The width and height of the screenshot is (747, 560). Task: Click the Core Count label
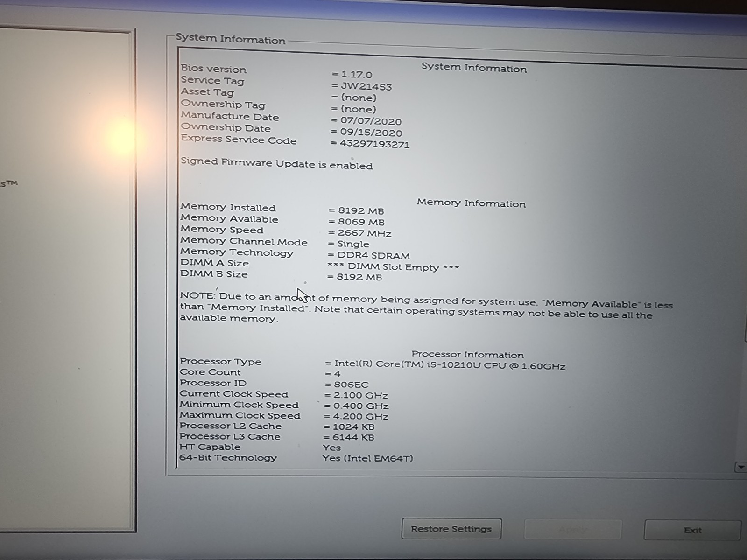click(210, 372)
